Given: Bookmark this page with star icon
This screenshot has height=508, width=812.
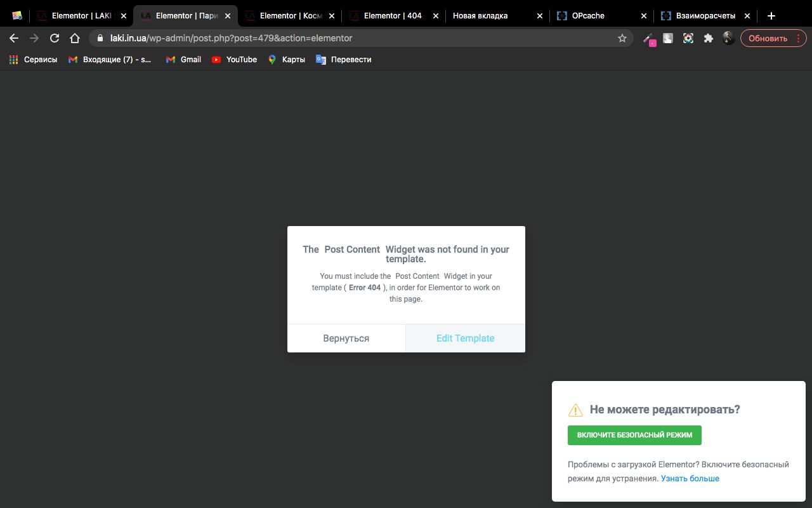Looking at the screenshot, I should (x=622, y=38).
